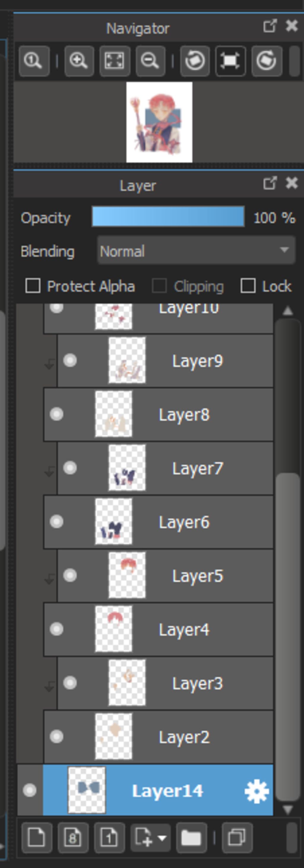Reset canvas rotation in Navigator

tap(230, 61)
